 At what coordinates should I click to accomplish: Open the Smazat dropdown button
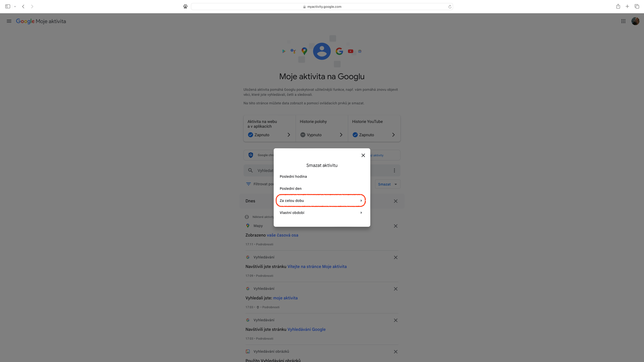[387, 184]
